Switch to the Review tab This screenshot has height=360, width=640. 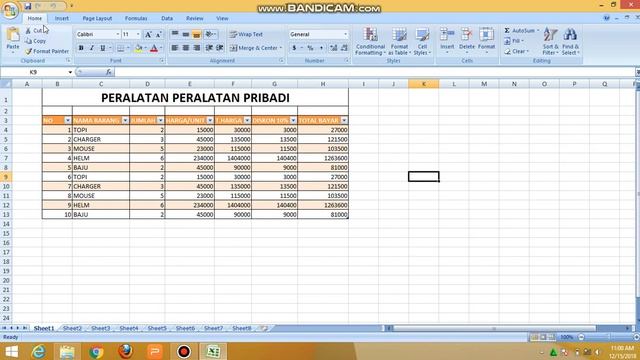[195, 18]
